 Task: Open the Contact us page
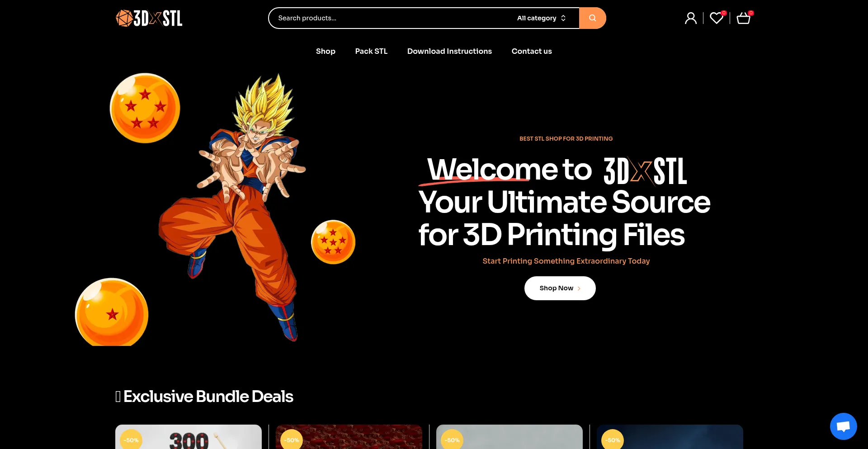pyautogui.click(x=532, y=51)
